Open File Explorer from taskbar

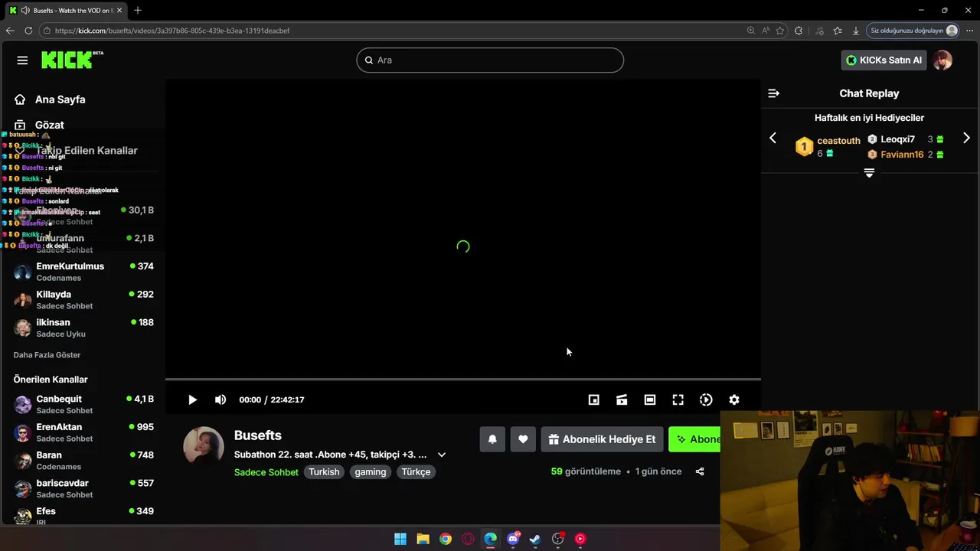click(423, 539)
